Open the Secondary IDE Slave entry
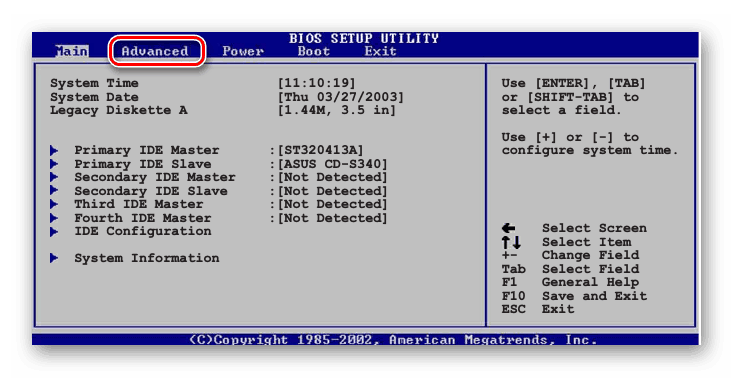The width and height of the screenshot is (734, 378). point(151,191)
